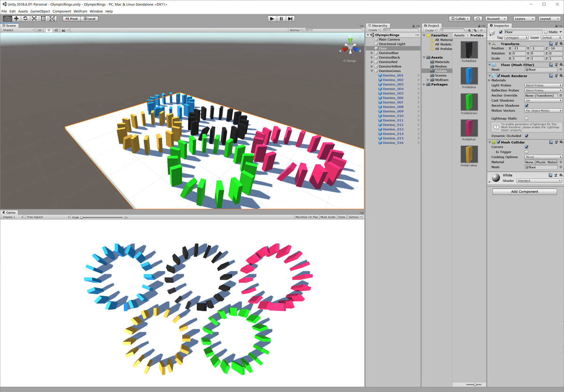
Task: Click the Mute Audio button
Action: (328, 217)
